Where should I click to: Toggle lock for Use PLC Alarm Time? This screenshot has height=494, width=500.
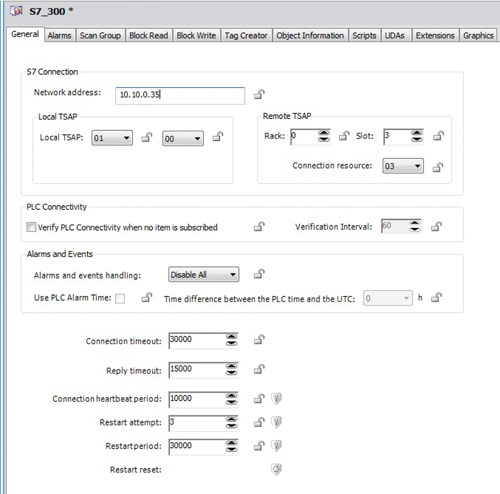click(x=147, y=297)
